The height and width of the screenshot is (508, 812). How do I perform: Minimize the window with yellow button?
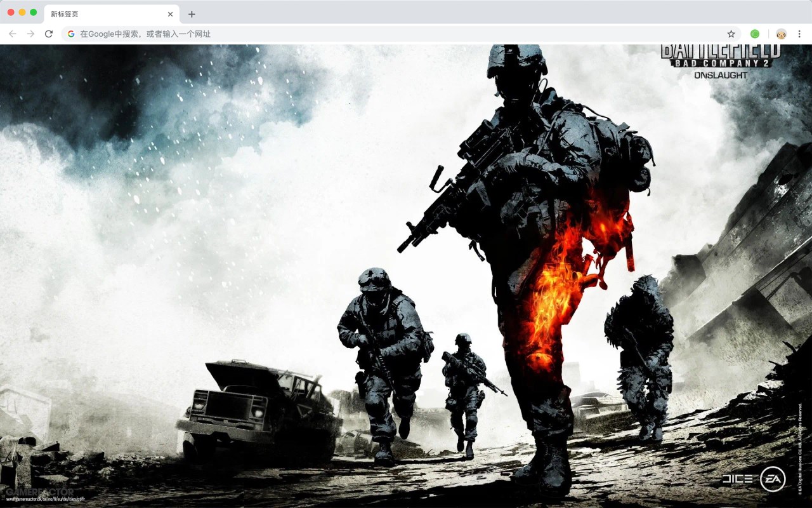click(22, 13)
